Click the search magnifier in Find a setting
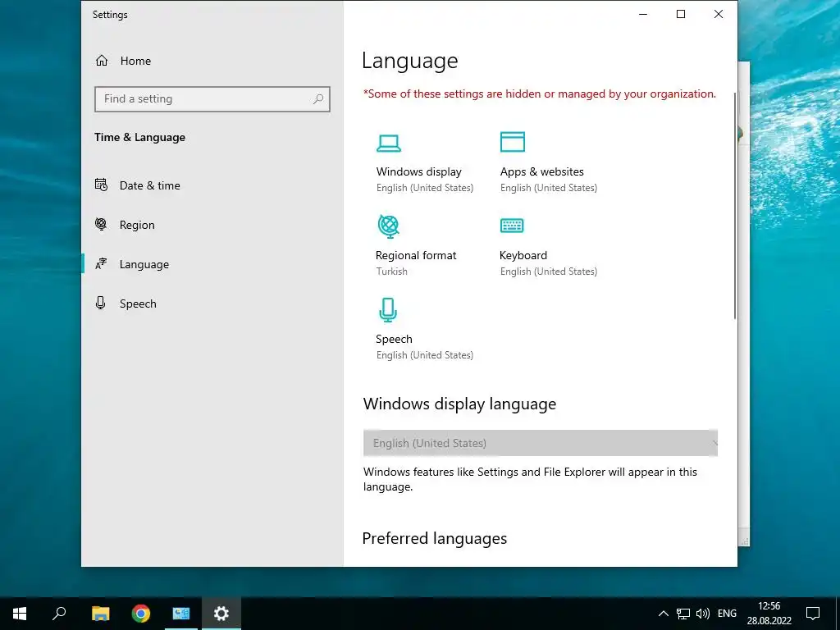Image resolution: width=840 pixels, height=630 pixels. 318,99
